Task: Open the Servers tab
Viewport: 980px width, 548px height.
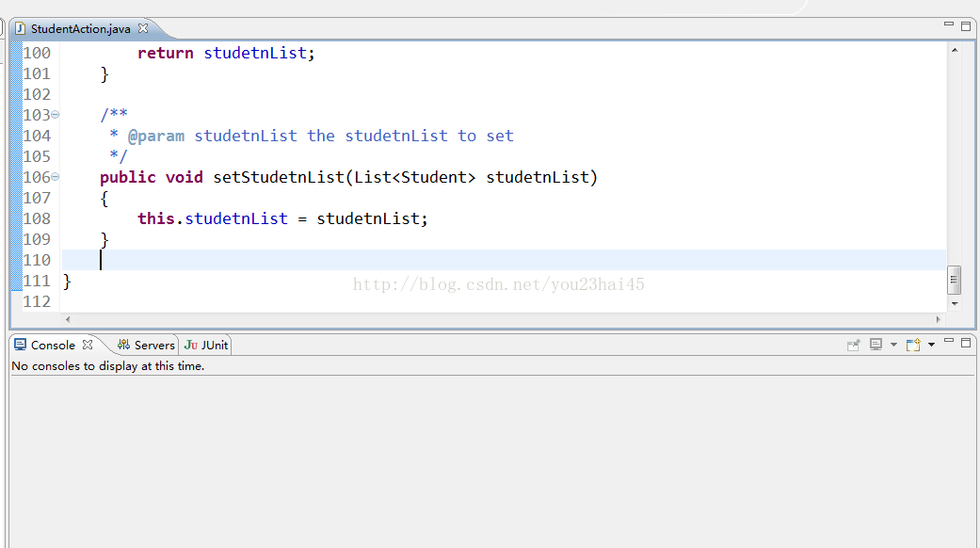Action: click(146, 345)
